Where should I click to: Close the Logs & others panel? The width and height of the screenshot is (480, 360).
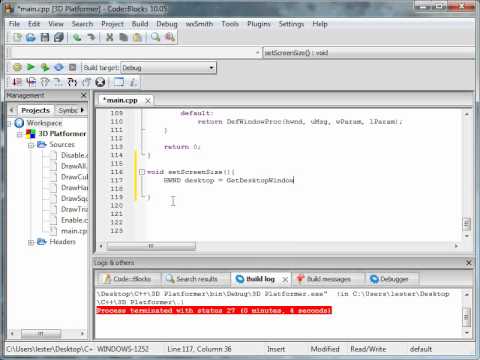pos(469,263)
